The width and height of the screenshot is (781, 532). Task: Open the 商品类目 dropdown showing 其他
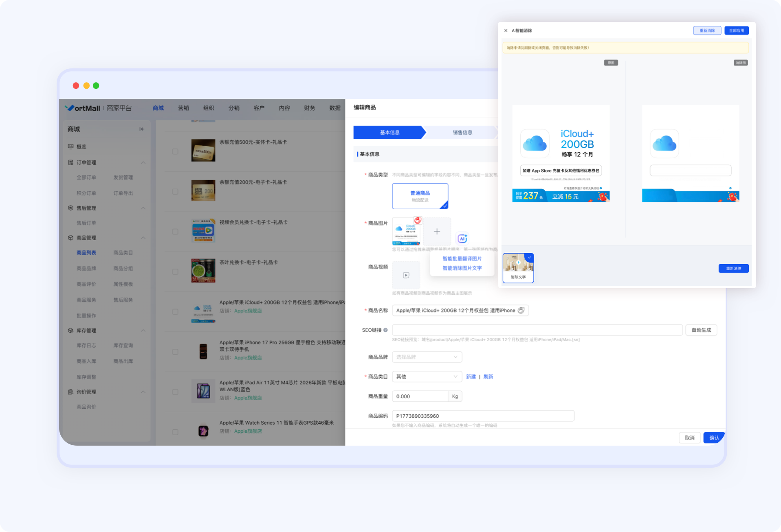tap(427, 377)
